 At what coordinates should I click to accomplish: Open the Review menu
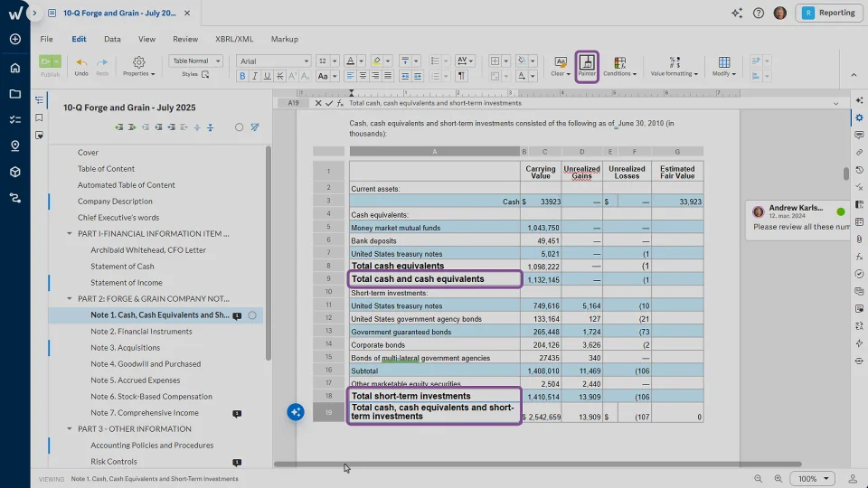184,39
